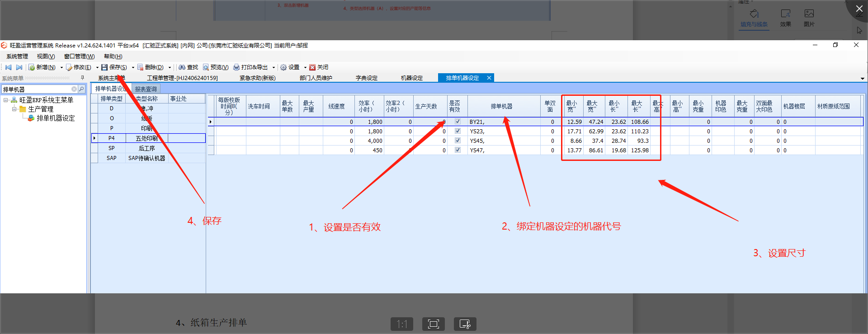
Task: Click the 1:1 actual size viewer button
Action: (402, 324)
